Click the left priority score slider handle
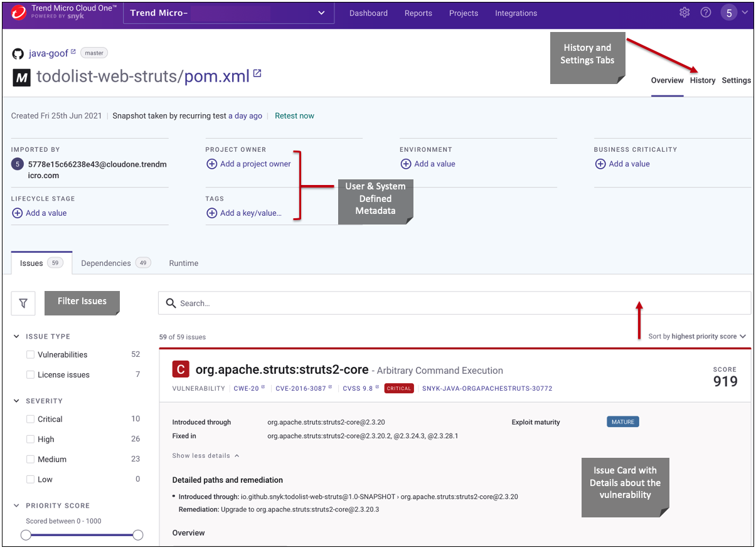 [26, 535]
